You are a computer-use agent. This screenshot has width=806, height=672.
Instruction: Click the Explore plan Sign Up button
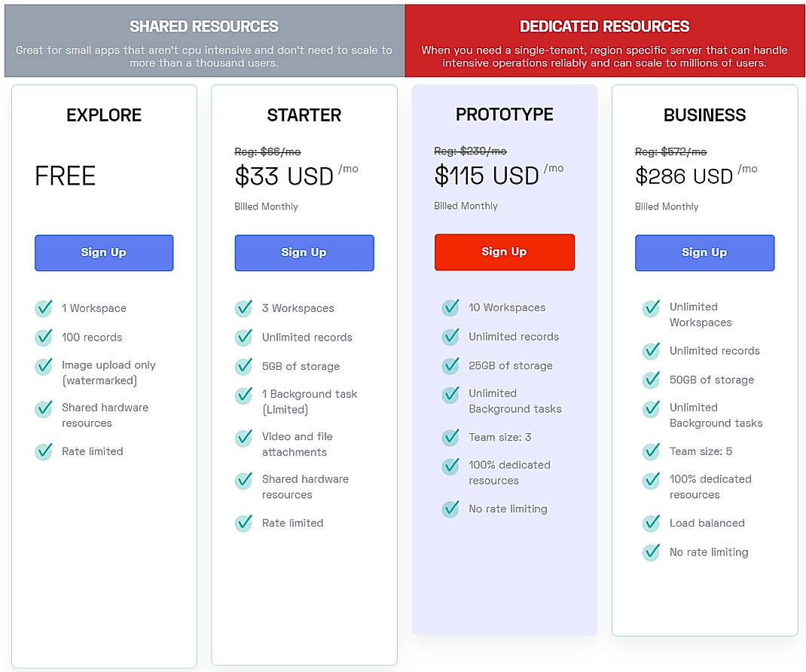pyautogui.click(x=104, y=252)
